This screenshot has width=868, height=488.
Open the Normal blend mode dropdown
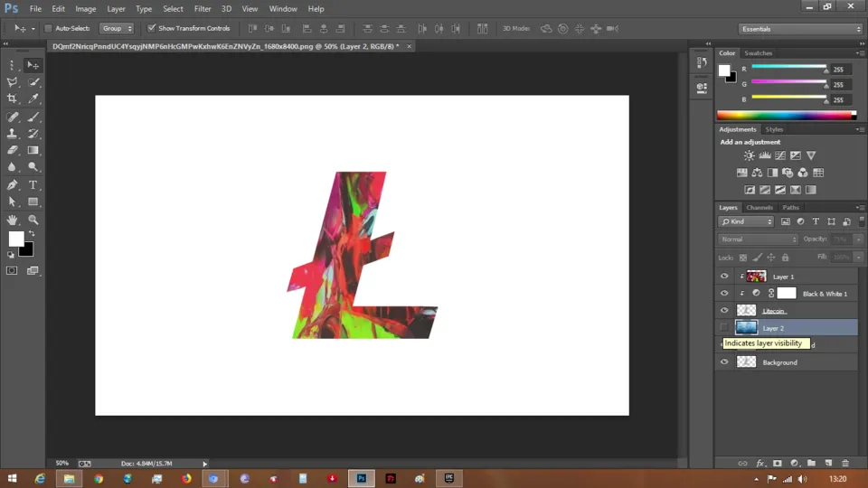(x=758, y=239)
